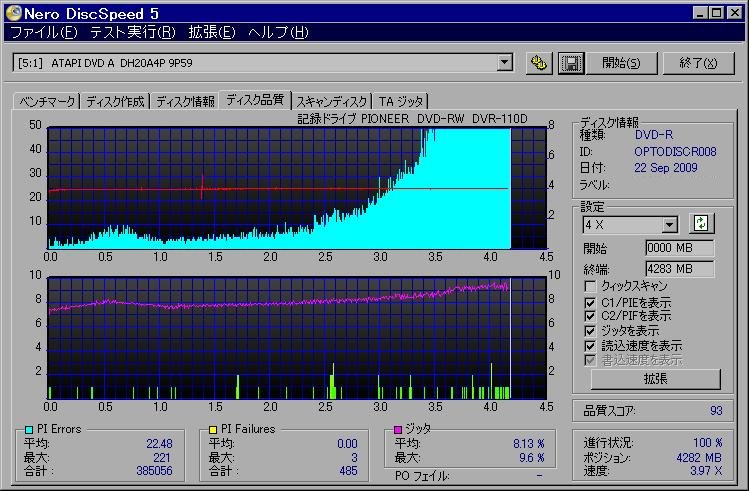Select the ディスク品質 tab
Screen dimensions: 749x491
(255, 100)
